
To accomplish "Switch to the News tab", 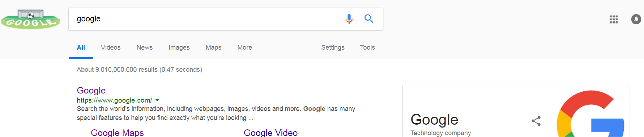I will [x=144, y=47].
